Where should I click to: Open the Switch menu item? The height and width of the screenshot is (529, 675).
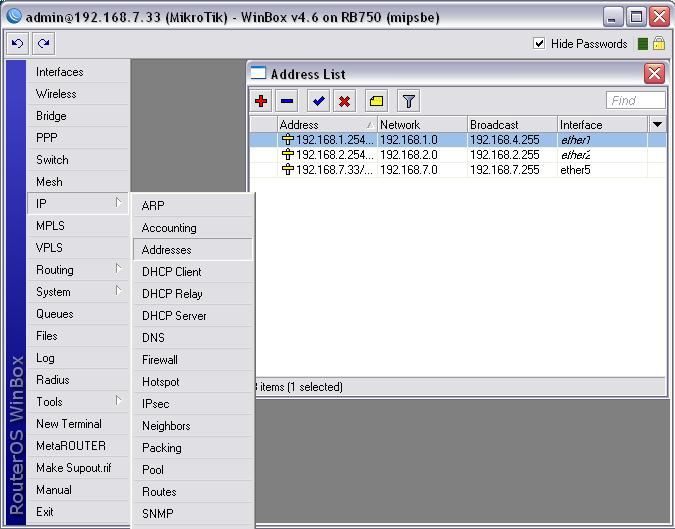tap(78, 160)
